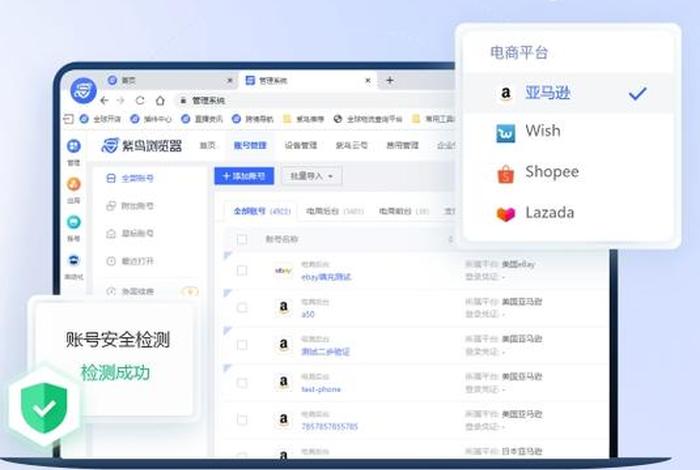
Task: Click the eBay logo in the account list
Action: click(x=283, y=270)
